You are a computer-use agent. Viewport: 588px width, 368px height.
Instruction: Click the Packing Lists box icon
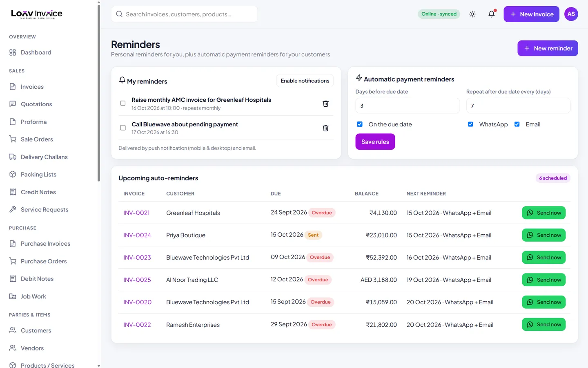(x=13, y=174)
